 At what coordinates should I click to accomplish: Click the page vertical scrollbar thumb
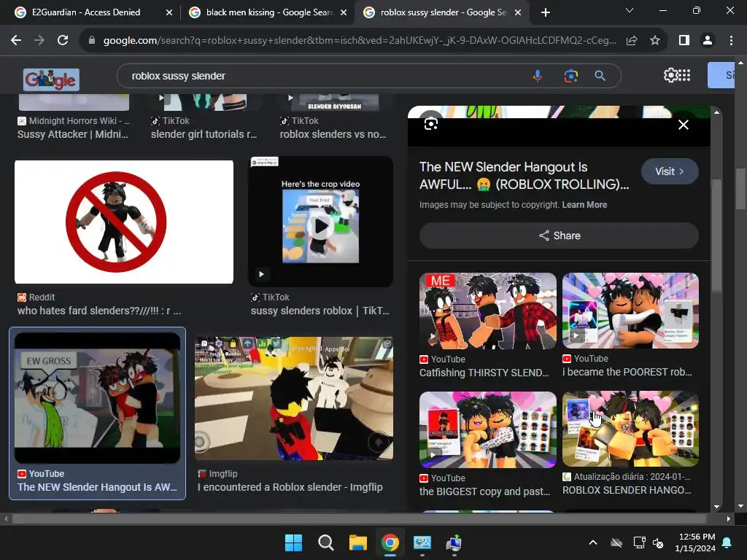741,189
